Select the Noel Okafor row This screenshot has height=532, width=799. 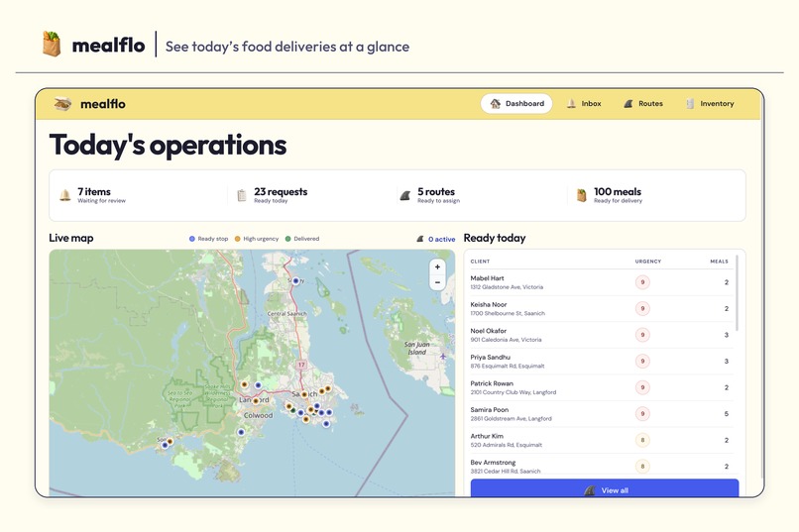coord(602,335)
